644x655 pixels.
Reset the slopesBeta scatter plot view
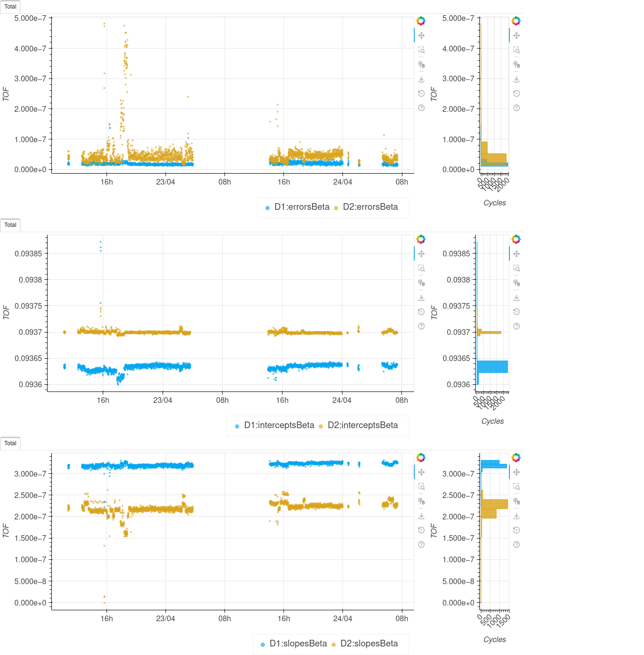(421, 530)
